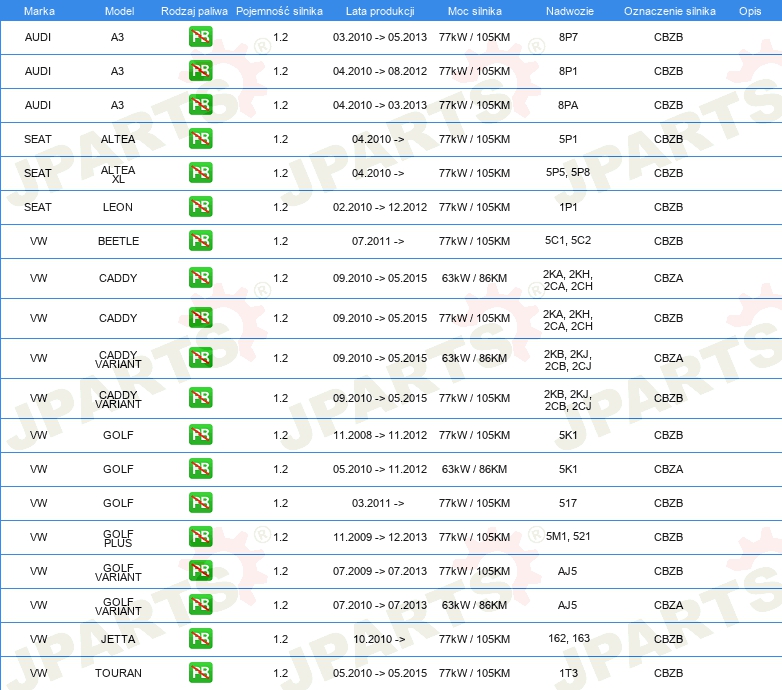
Task: Click the fuel icon in the Golf 11.2008 row
Action: pyautogui.click(x=200, y=435)
